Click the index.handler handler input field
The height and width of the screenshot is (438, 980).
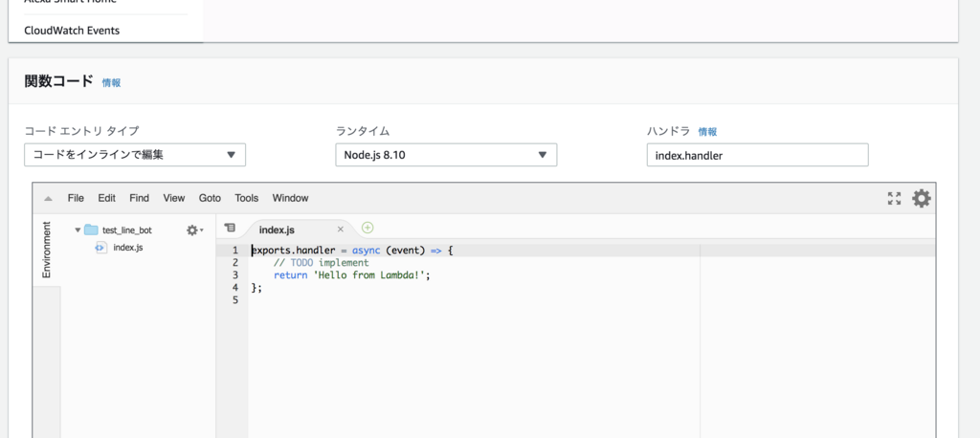[758, 155]
